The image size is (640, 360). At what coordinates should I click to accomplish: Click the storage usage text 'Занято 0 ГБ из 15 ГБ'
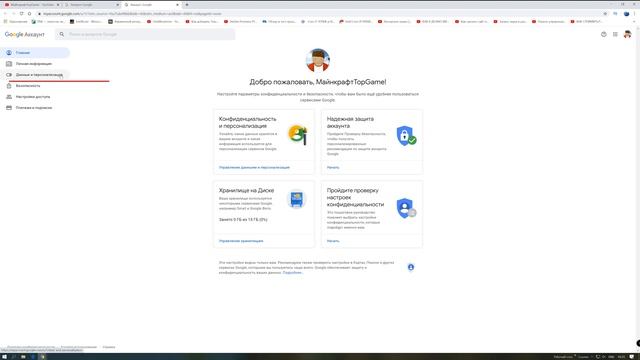(243, 220)
